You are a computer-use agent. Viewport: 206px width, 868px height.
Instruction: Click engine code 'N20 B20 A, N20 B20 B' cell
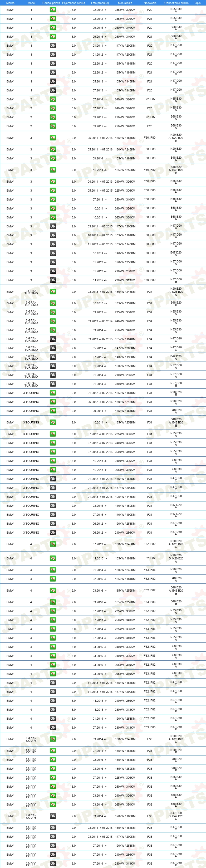click(176, 138)
